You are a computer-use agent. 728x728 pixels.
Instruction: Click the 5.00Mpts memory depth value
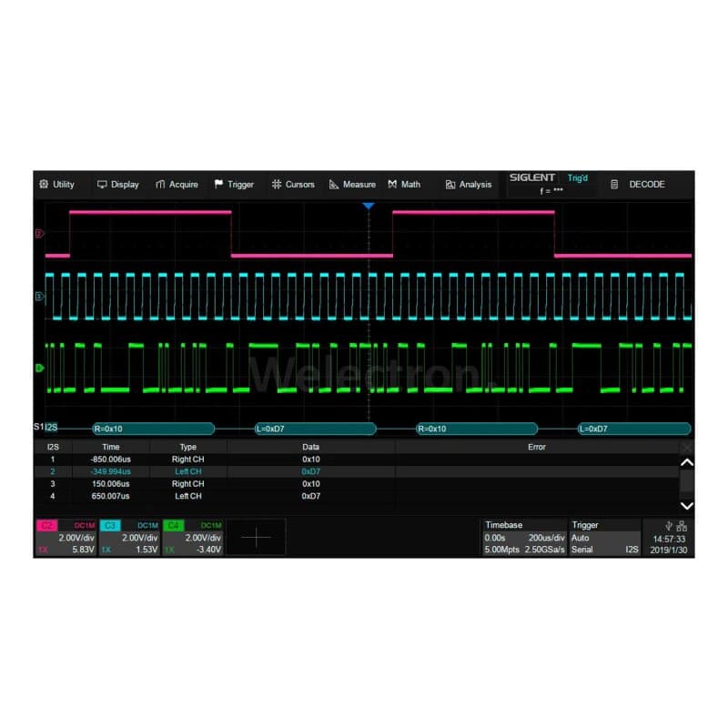point(502,550)
